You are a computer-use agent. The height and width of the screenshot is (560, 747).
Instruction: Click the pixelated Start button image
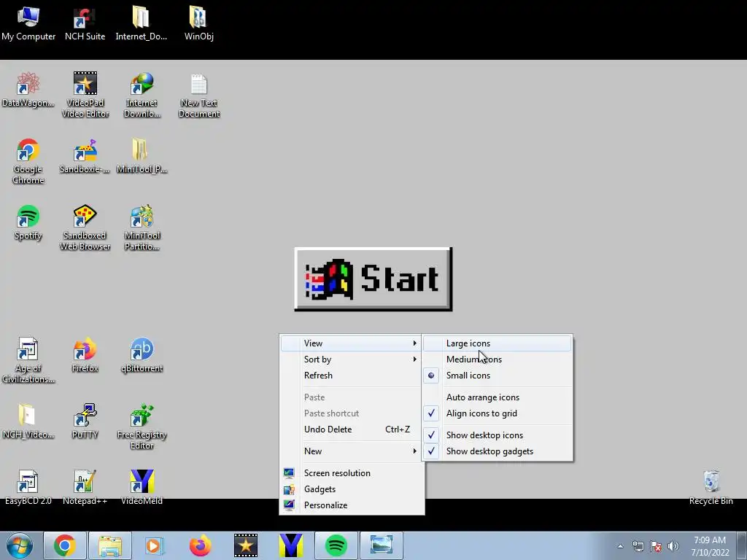[373, 279]
